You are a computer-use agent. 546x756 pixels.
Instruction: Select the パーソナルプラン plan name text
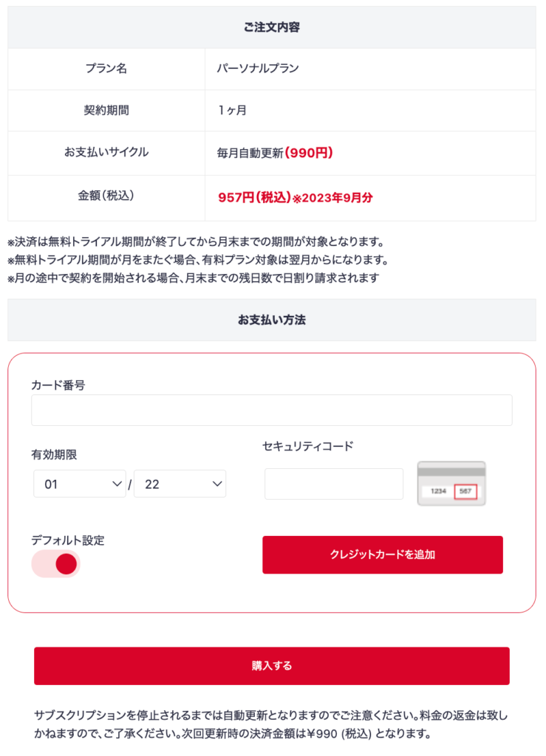coord(258,69)
